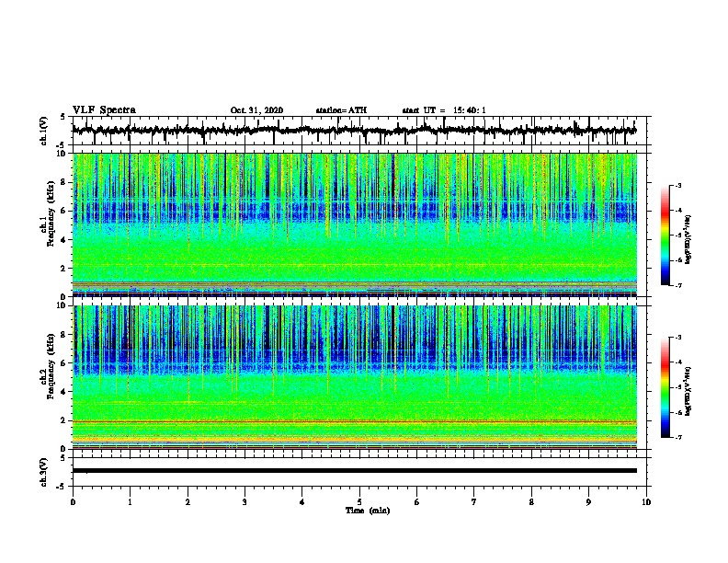The image size is (728, 563).
Task: Click "-3" on the ch.2 color scale
Action: 677,338
